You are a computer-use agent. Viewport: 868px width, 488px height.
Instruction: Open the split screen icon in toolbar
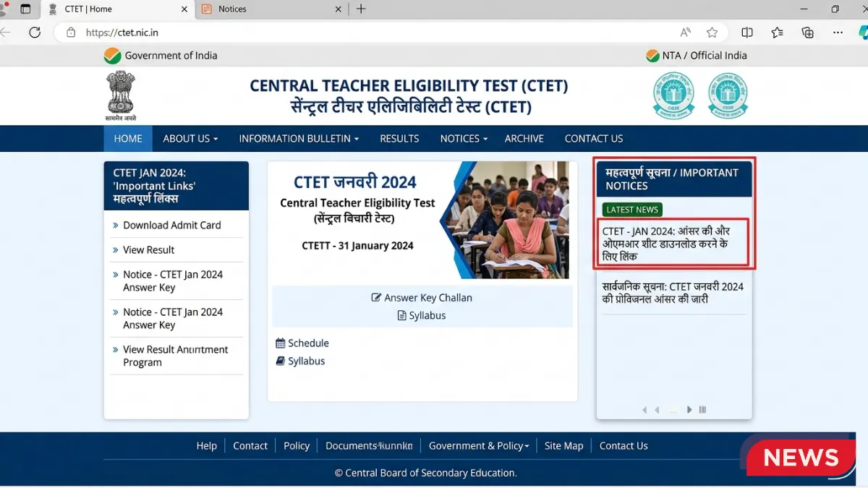click(x=747, y=33)
